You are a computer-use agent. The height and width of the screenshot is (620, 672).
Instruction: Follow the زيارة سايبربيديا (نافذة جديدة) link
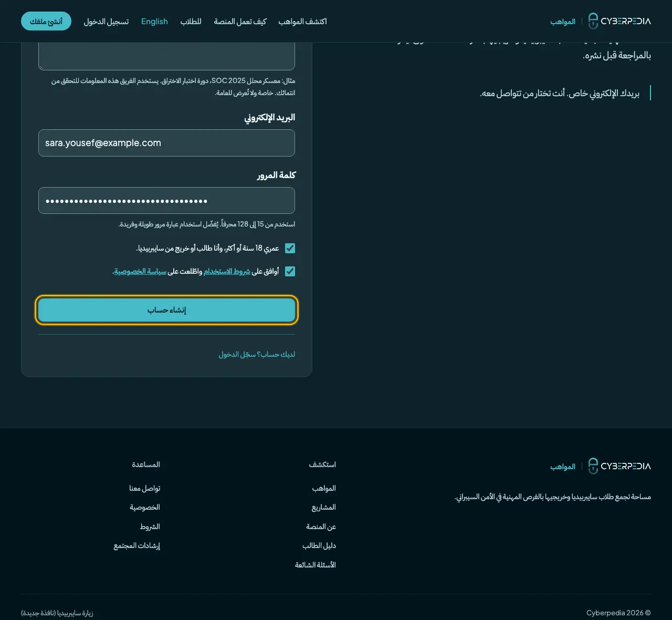(57, 613)
